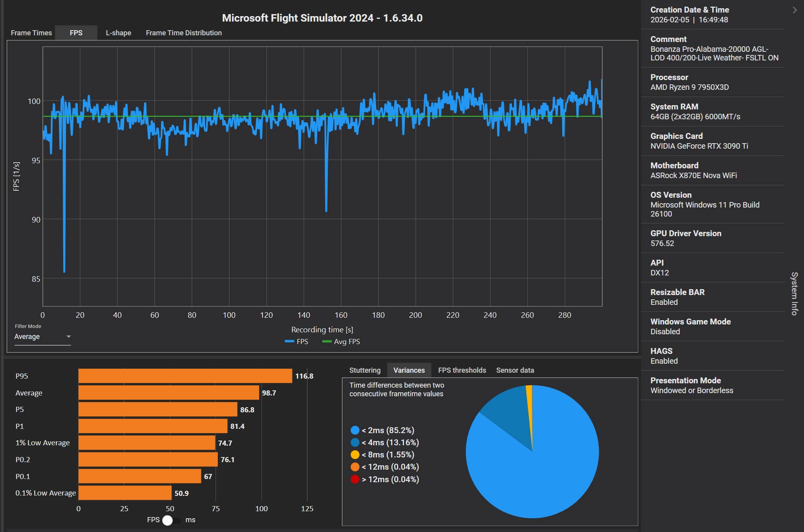
Task: Click the Filter Mode dropdown arrow
Action: click(x=68, y=337)
